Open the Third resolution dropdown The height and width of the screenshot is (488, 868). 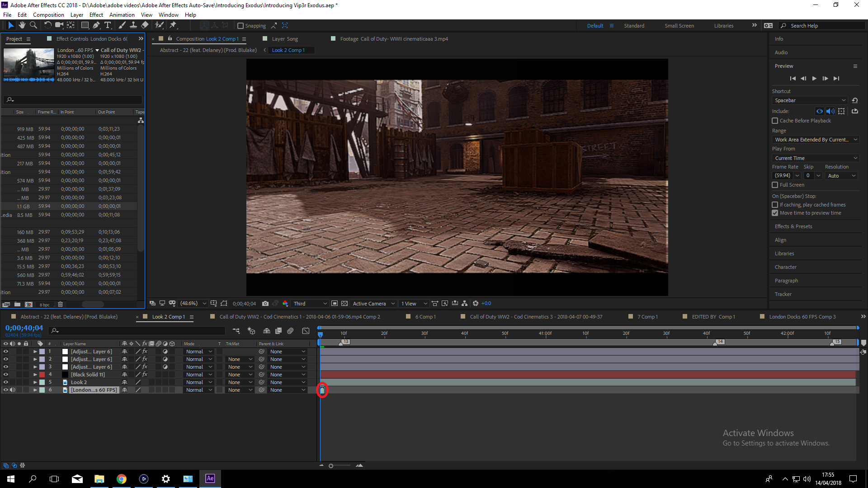(310, 304)
